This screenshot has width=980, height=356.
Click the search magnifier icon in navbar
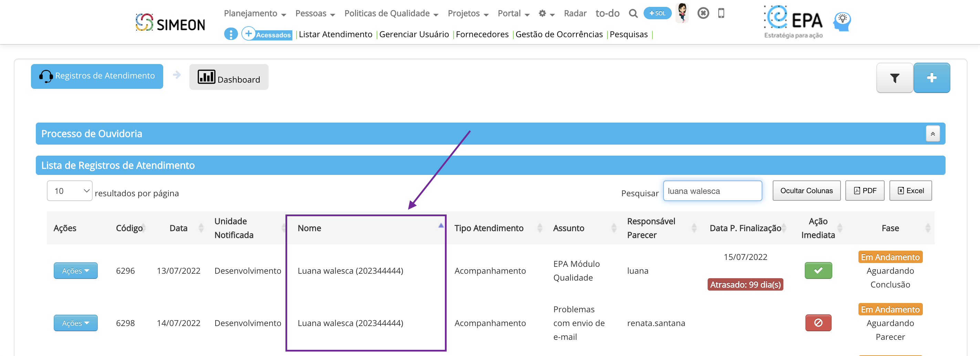click(633, 14)
